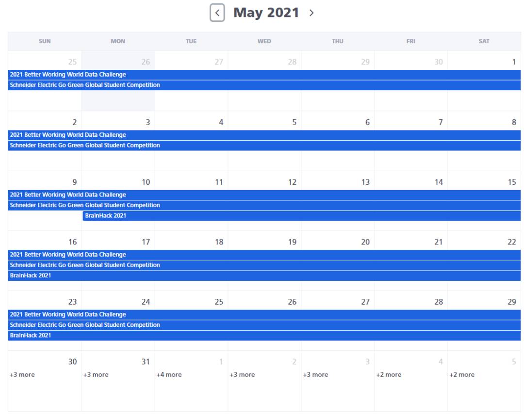Open Schneider Electric event in May 2–8 week
Image resolution: width=524 pixels, height=420 pixels.
(x=264, y=145)
